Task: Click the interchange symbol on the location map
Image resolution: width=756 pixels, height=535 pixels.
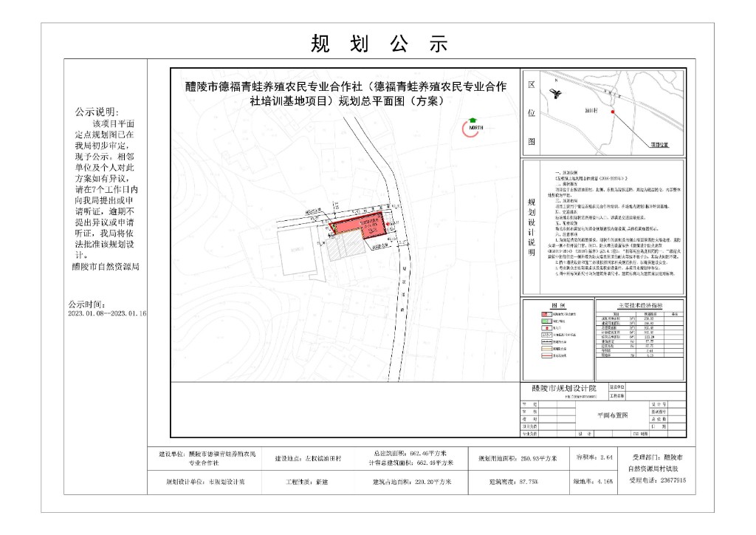Action: point(556,93)
